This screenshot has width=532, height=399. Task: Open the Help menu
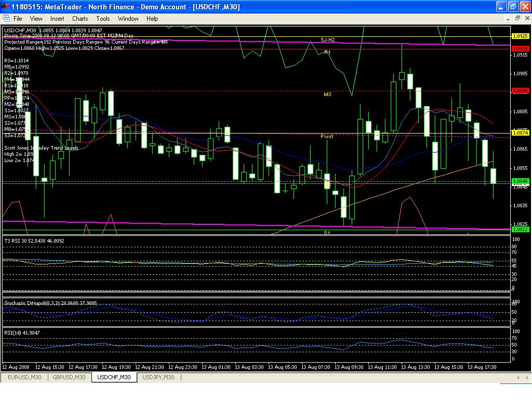point(152,18)
